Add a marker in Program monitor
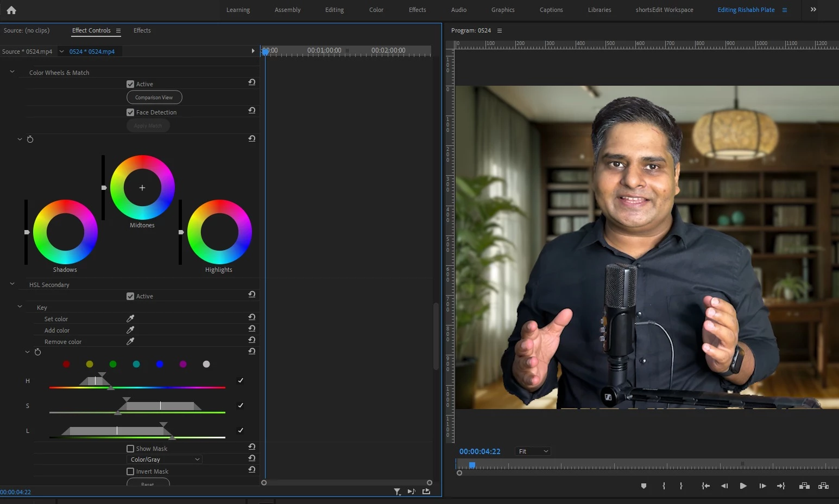 644,486
